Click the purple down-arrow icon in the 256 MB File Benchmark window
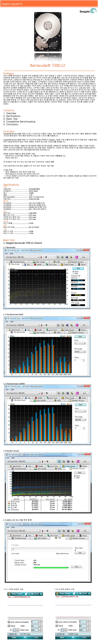 tap(77, 393)
